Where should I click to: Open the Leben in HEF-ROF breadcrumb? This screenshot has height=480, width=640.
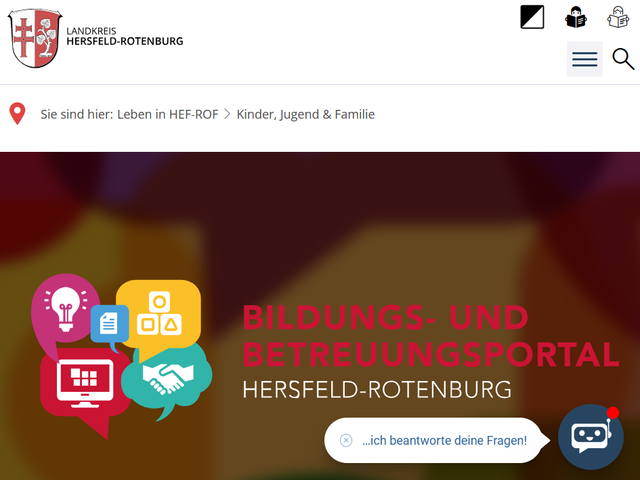tap(168, 114)
